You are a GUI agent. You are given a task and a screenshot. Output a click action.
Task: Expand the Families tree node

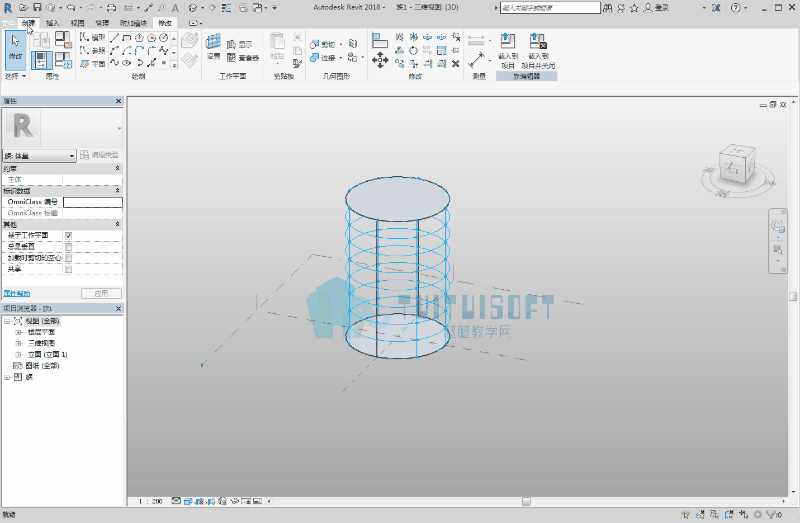tap(7, 377)
